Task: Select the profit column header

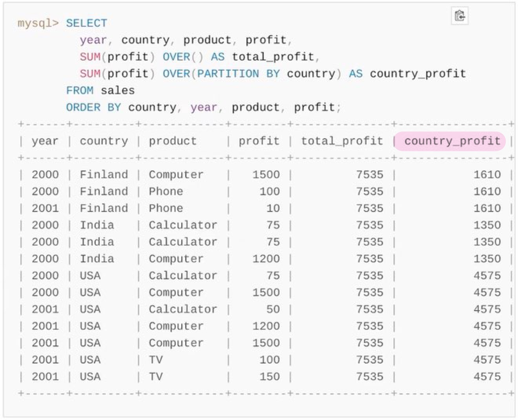Action: (259, 141)
